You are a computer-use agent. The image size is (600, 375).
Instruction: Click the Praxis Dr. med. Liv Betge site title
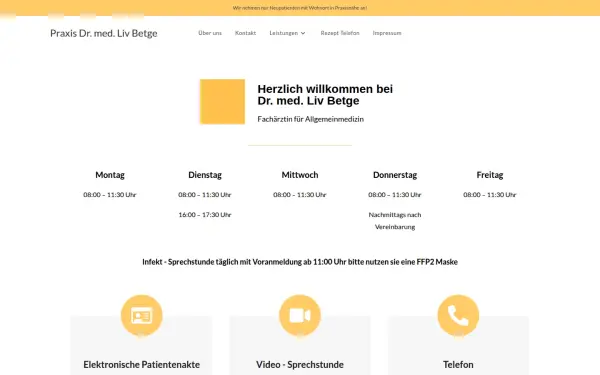pyautogui.click(x=104, y=33)
